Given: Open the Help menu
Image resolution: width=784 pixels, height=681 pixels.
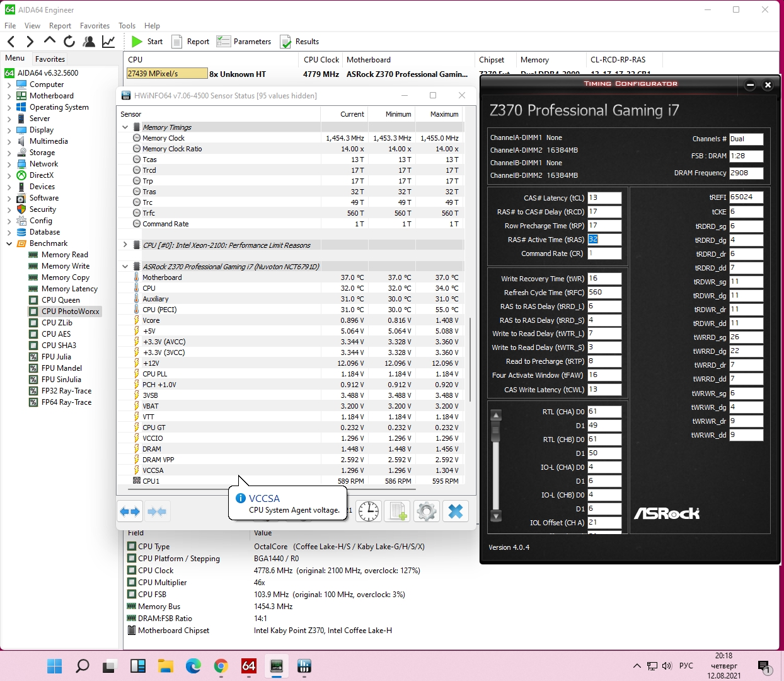Looking at the screenshot, I should (152, 26).
